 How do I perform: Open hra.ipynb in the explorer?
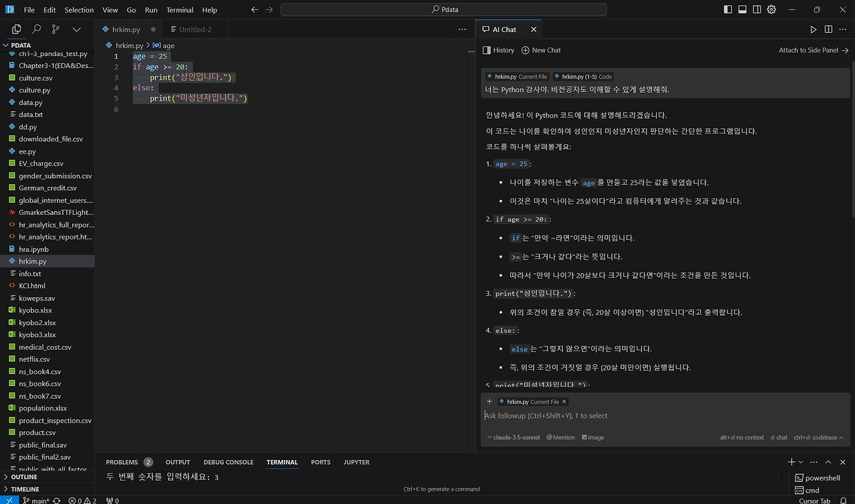(x=47, y=249)
